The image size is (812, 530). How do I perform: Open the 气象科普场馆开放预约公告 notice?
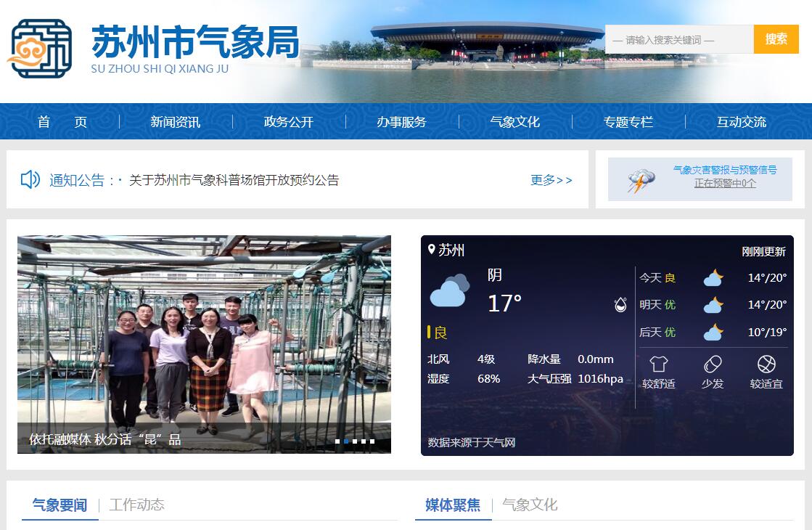click(x=234, y=180)
